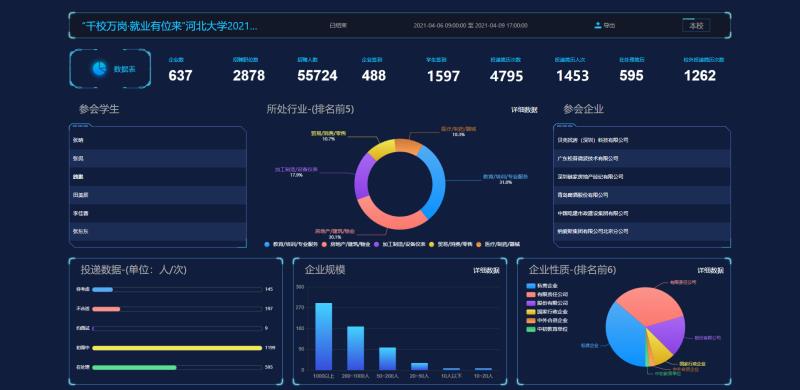
Task: Toggle the 有限责任公司 pie legend entry
Action: [x=547, y=295]
